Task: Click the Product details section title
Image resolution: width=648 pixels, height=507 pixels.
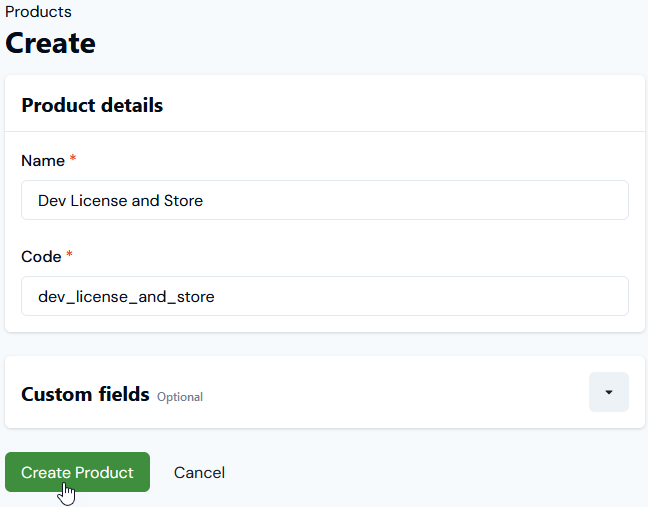Action: pos(92,105)
